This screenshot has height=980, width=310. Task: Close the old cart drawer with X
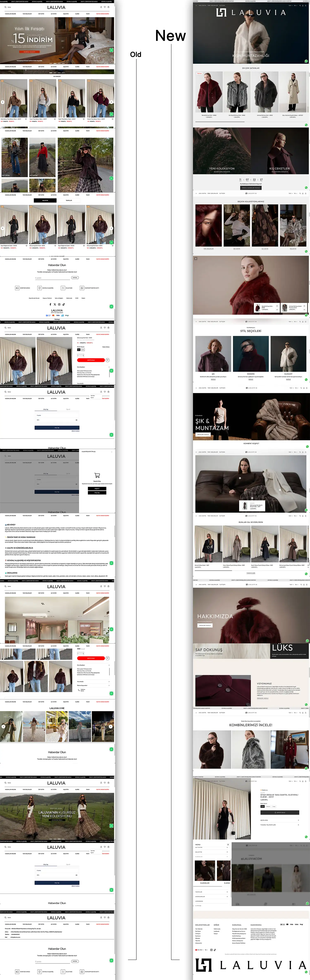(x=111, y=452)
